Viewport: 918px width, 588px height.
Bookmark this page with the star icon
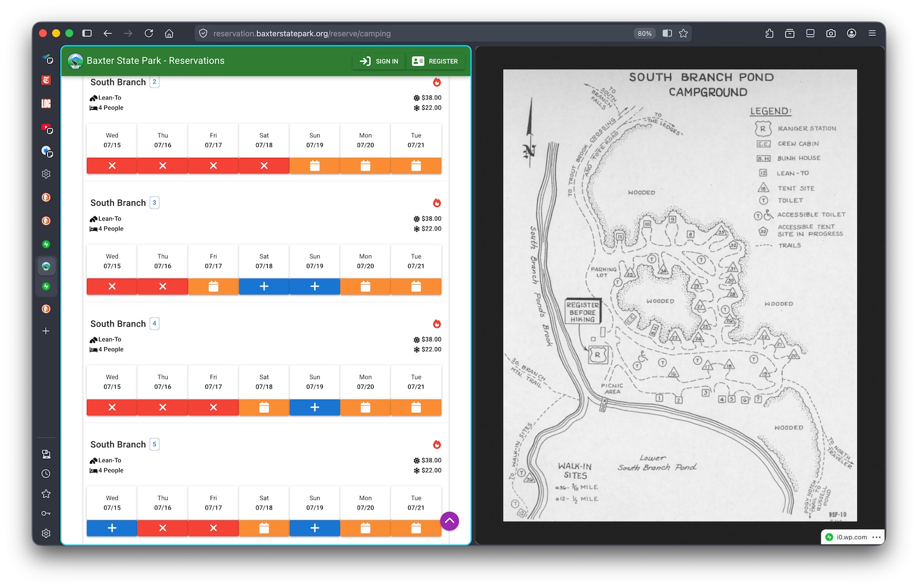point(683,34)
